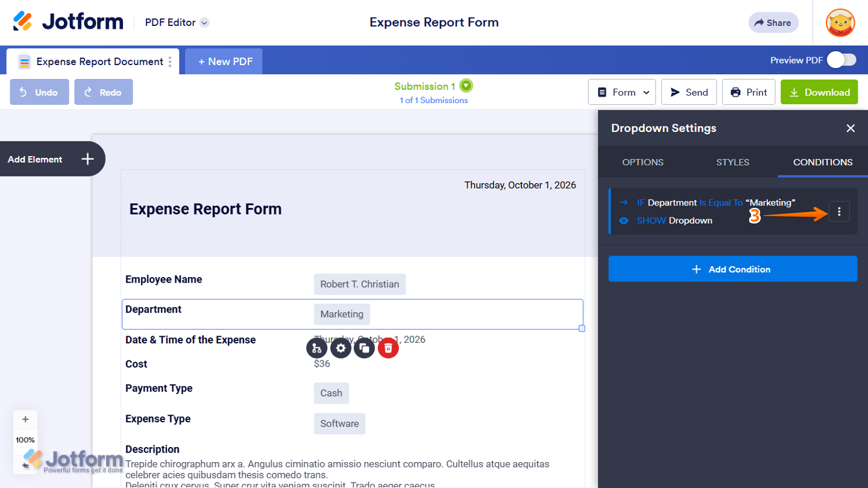Switch to the OPTIONS tab
Screen dimensions: 868x488
point(643,162)
